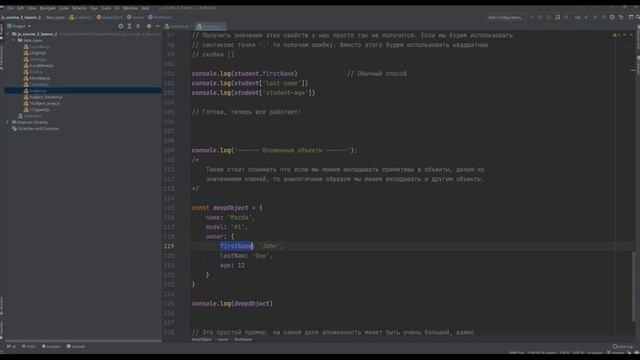Click deepObject in bottom breadcrumb bar
This screenshot has width=640, height=360.
tap(202, 339)
